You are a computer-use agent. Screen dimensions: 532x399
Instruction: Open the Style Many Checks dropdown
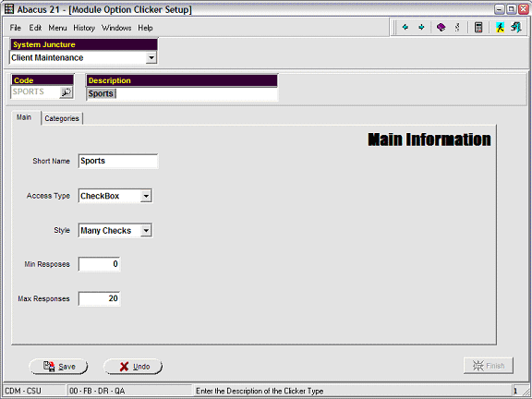coord(146,230)
